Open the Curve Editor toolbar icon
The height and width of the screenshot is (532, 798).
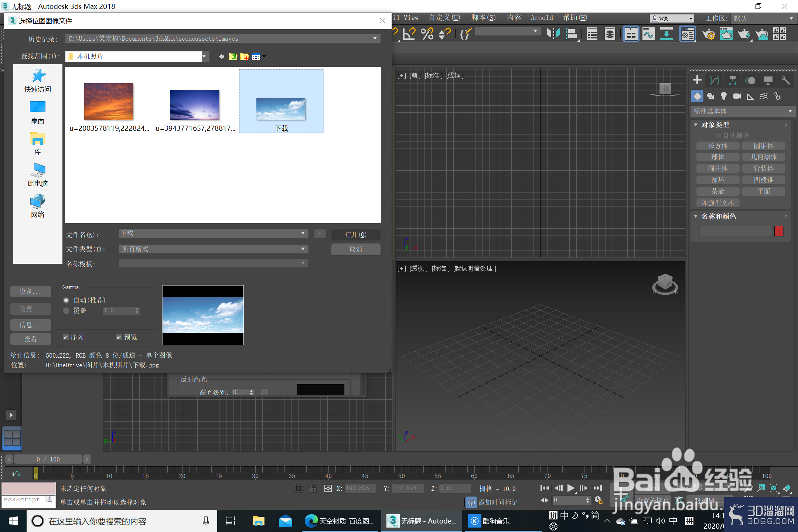[649, 34]
